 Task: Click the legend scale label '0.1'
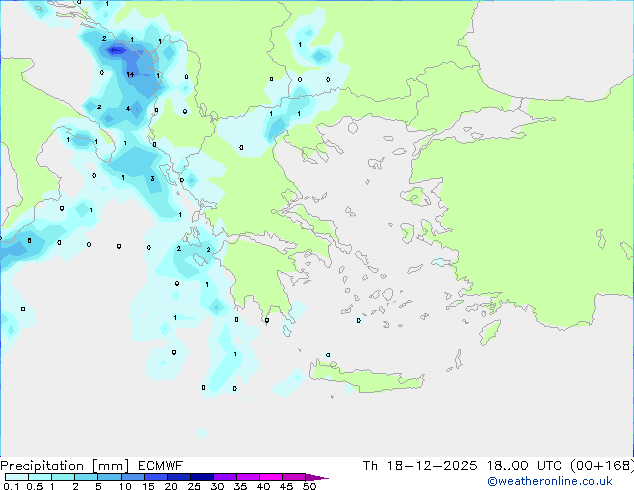tap(11, 486)
